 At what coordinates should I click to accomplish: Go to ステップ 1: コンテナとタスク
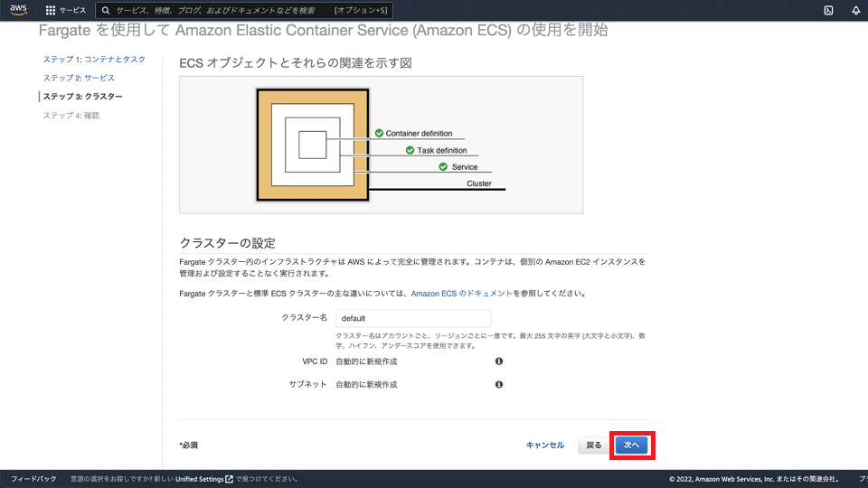94,60
